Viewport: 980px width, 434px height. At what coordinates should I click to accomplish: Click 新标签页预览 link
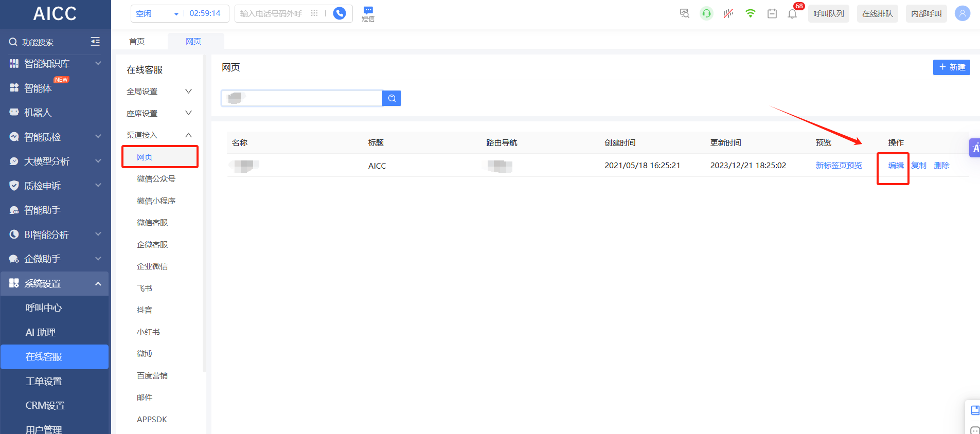(839, 165)
